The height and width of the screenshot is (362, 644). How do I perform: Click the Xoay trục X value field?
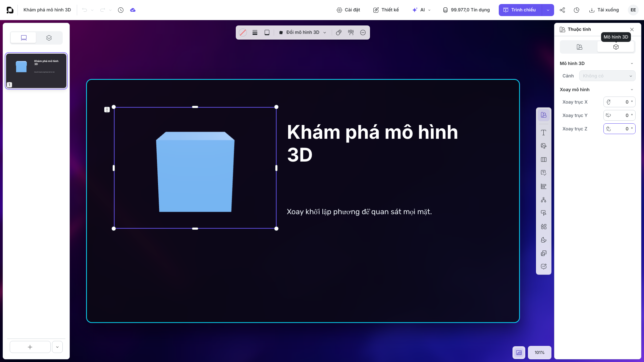(619, 102)
